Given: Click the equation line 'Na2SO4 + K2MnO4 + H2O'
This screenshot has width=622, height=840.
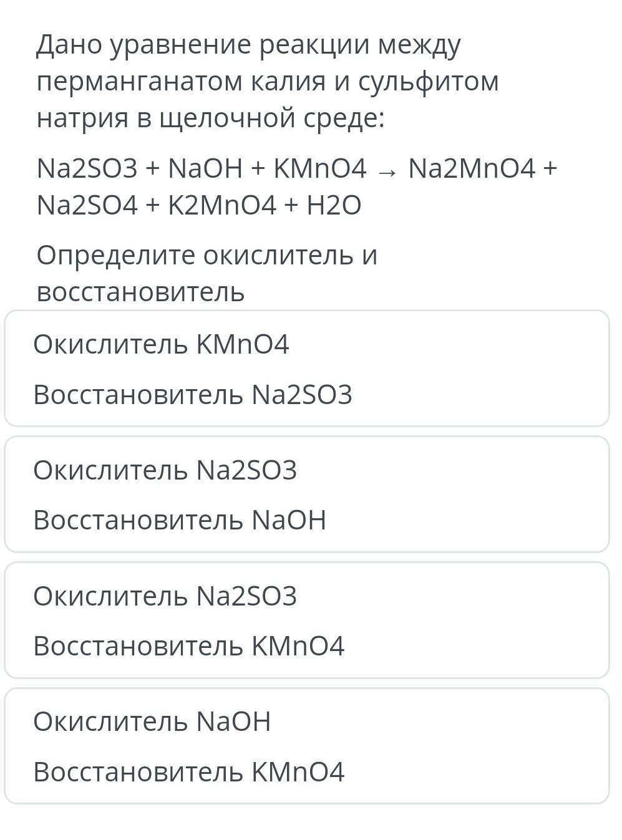Looking at the screenshot, I should pyautogui.click(x=198, y=205).
